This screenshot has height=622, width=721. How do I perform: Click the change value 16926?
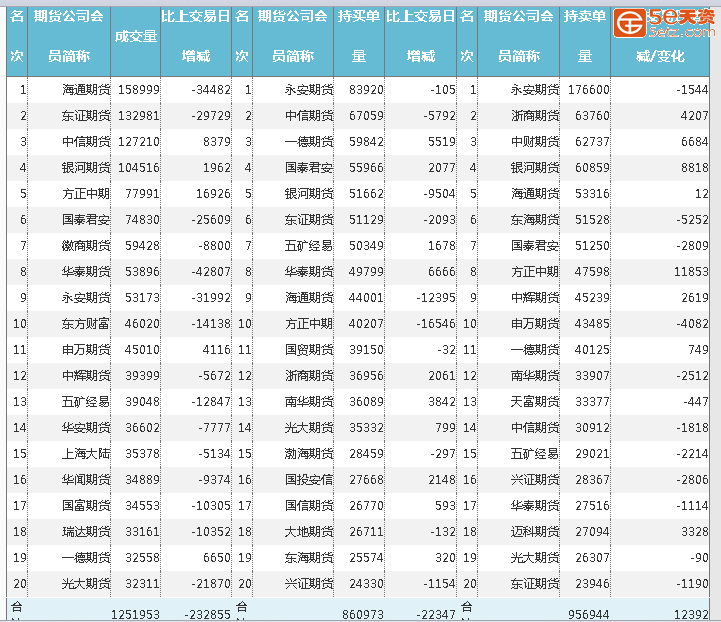[x=213, y=194]
